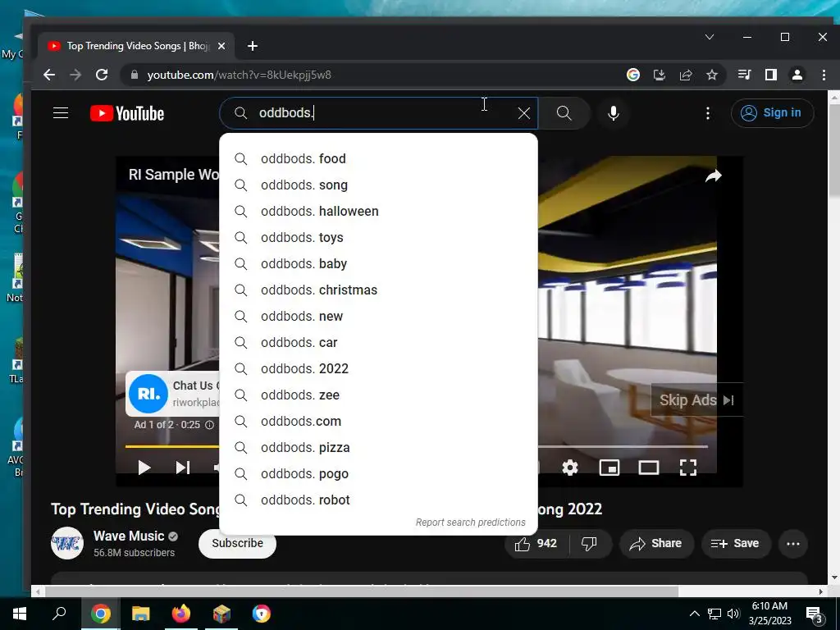Play the video with the play button
The width and height of the screenshot is (840, 630).
point(144,468)
